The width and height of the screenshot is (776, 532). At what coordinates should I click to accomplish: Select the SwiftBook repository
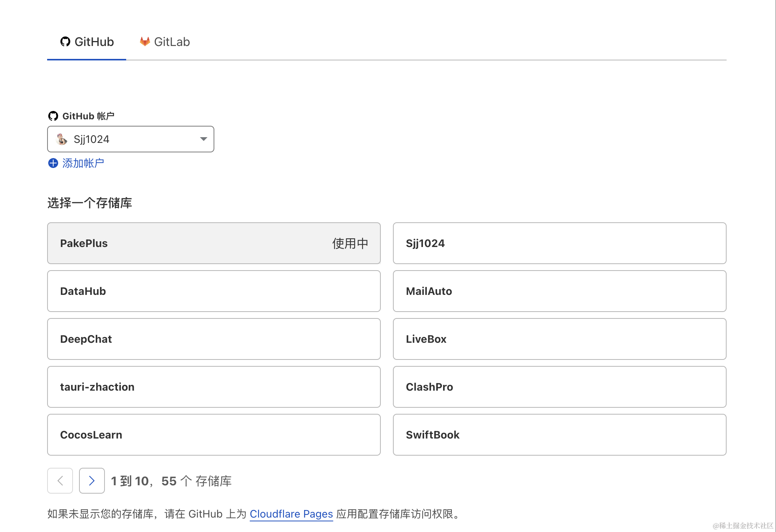pos(559,435)
